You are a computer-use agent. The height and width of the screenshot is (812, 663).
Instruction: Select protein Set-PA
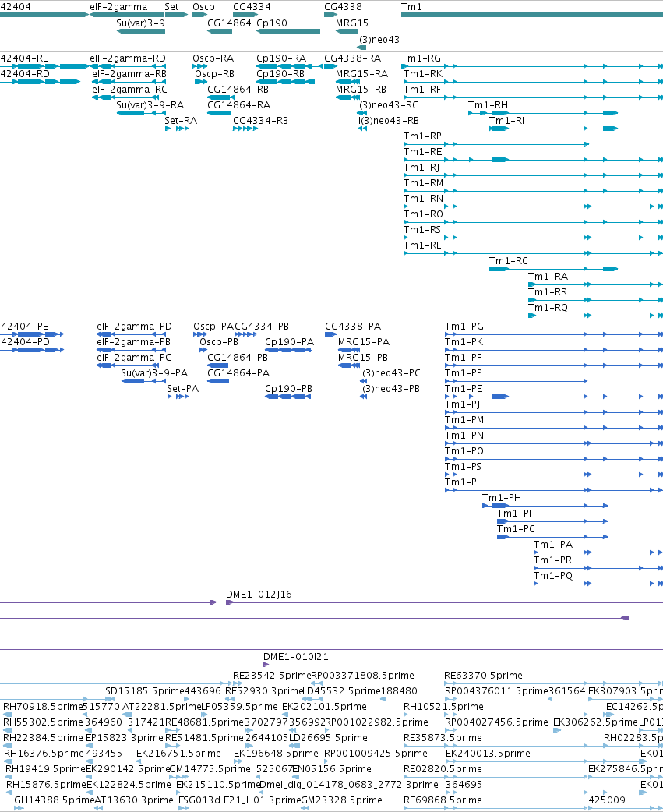pos(183,388)
